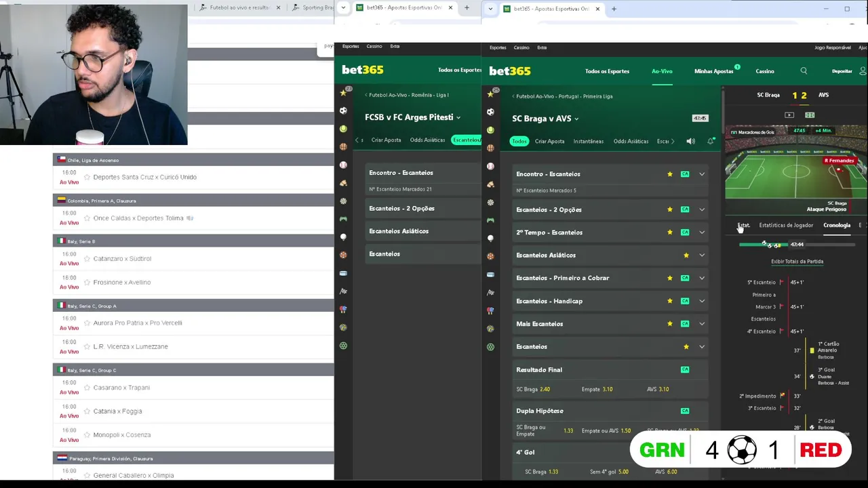The height and width of the screenshot is (488, 868).
Task: Expand Escanteios - 2 Opções chevron
Action: (702, 209)
